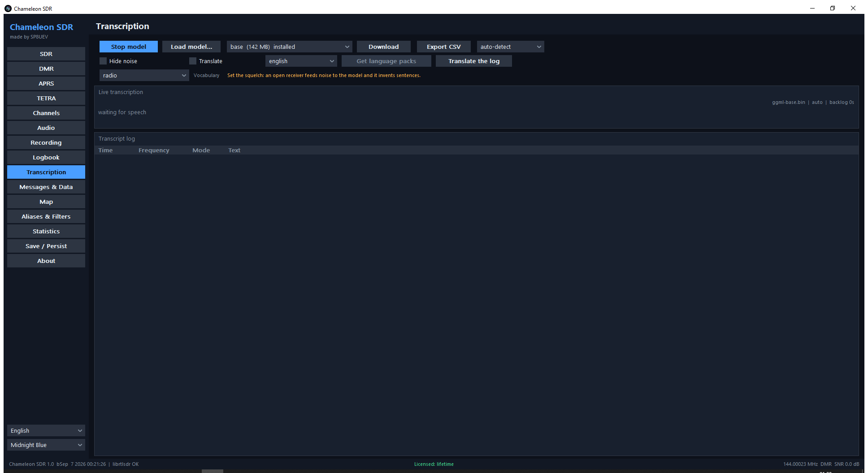Viewport: 868px width, 473px height.
Task: Click the Download button
Action: (384, 47)
